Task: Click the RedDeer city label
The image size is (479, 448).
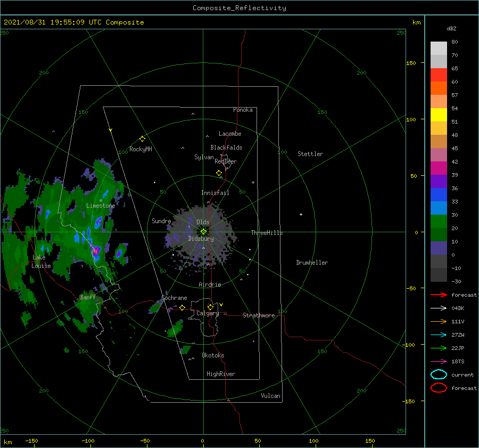Action: click(226, 161)
